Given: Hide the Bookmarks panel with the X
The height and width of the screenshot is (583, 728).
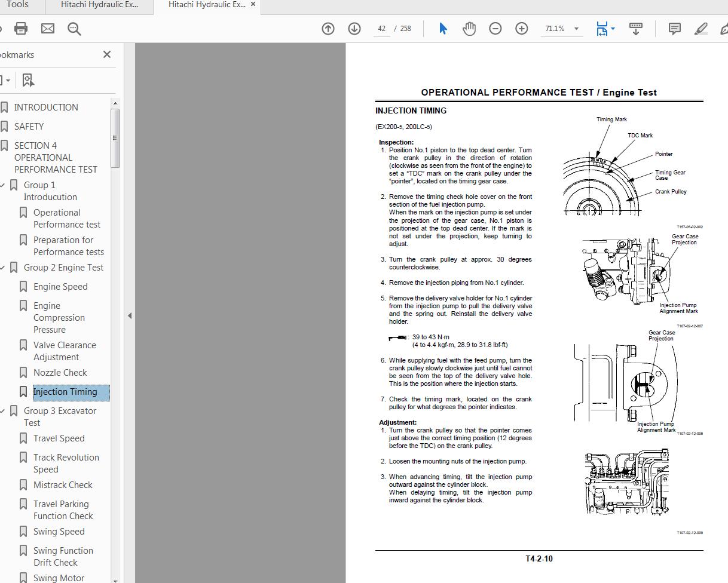Looking at the screenshot, I should 106,54.
